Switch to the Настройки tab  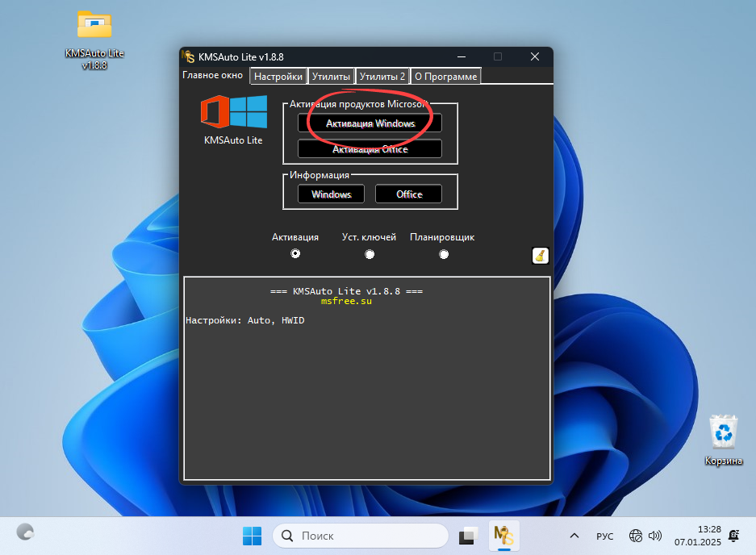pyautogui.click(x=278, y=76)
